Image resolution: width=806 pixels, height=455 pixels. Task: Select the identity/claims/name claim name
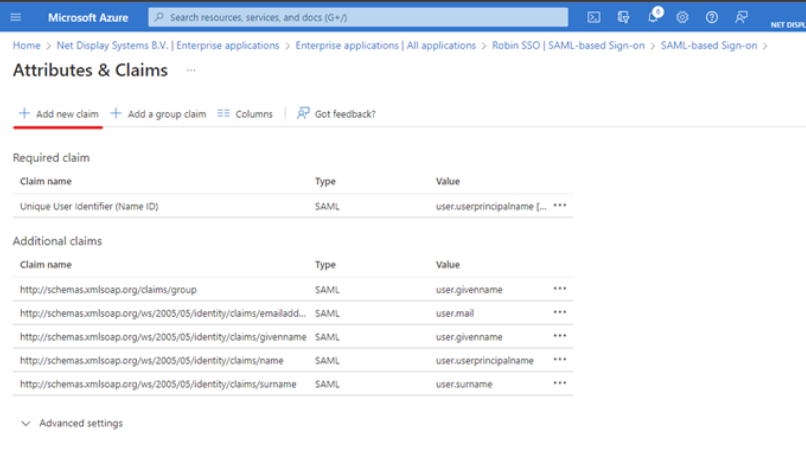point(152,360)
